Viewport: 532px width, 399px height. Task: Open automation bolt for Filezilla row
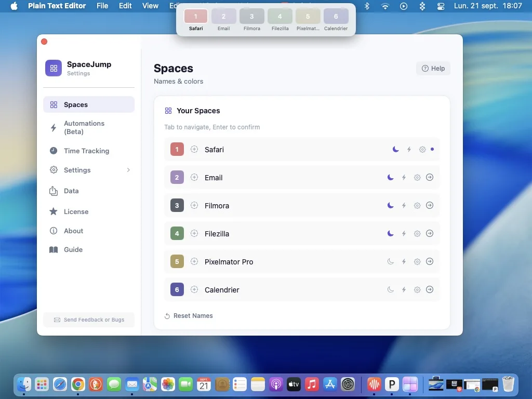pos(404,233)
